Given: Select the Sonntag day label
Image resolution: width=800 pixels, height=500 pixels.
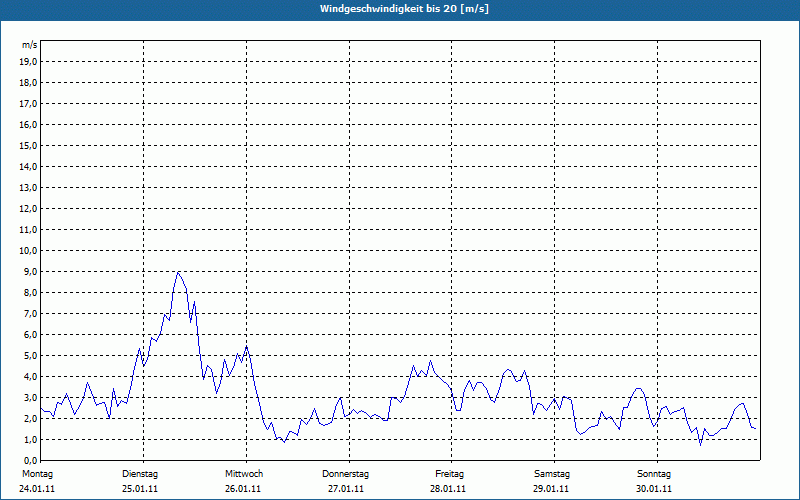Looking at the screenshot, I should point(654,474).
